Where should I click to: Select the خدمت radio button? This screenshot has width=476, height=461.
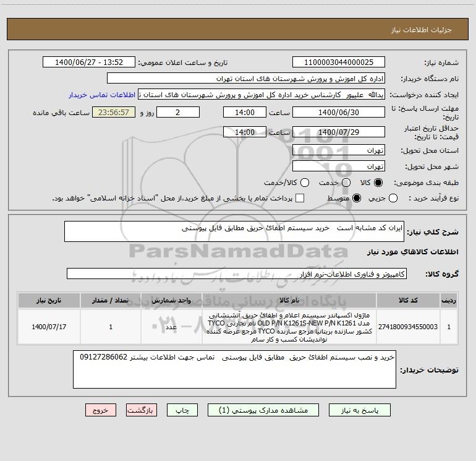[x=346, y=183]
